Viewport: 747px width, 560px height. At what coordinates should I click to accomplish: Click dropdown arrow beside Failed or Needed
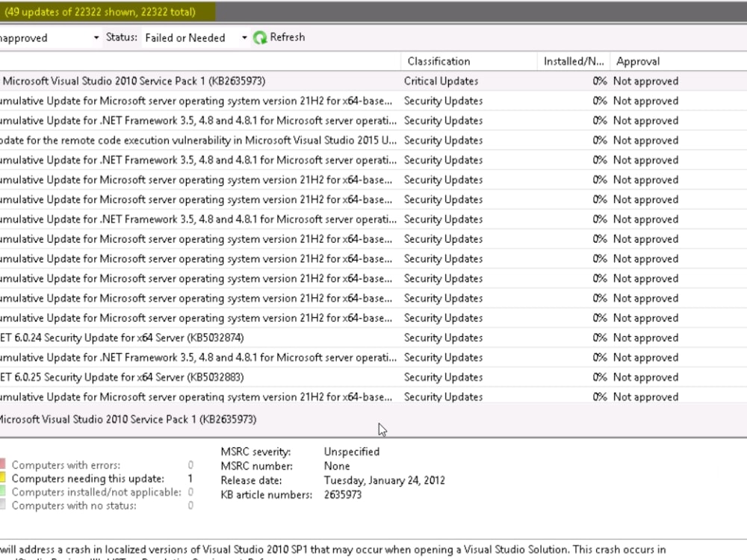tap(244, 37)
